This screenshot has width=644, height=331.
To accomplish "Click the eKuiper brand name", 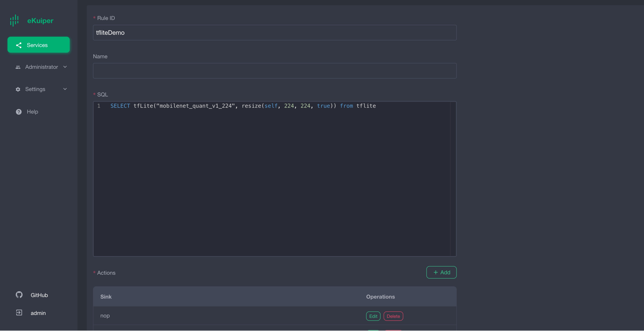I will (x=40, y=21).
